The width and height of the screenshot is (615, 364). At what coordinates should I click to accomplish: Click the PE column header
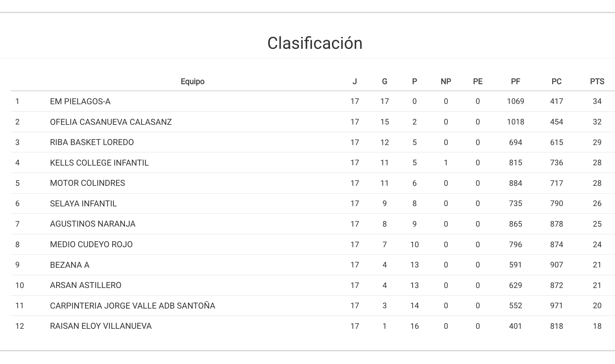[x=478, y=82]
